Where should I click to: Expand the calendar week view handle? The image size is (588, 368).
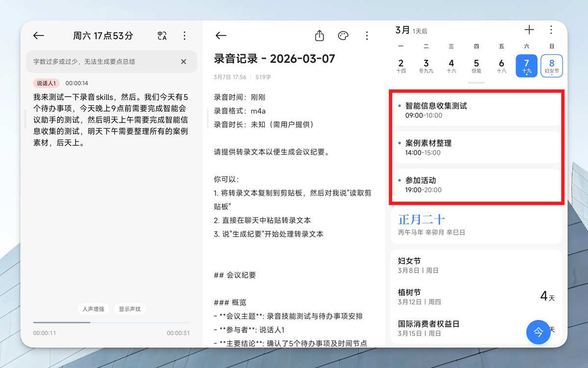tap(476, 83)
